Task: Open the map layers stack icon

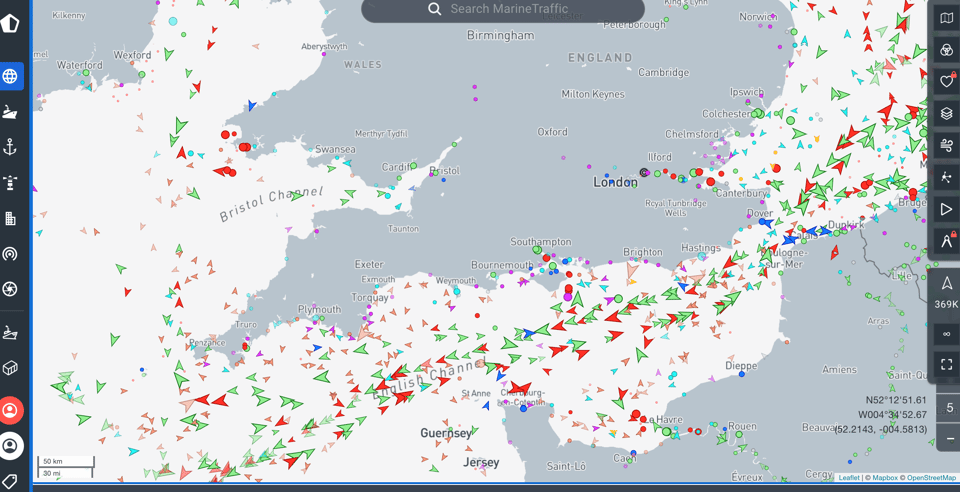Action: [x=946, y=113]
